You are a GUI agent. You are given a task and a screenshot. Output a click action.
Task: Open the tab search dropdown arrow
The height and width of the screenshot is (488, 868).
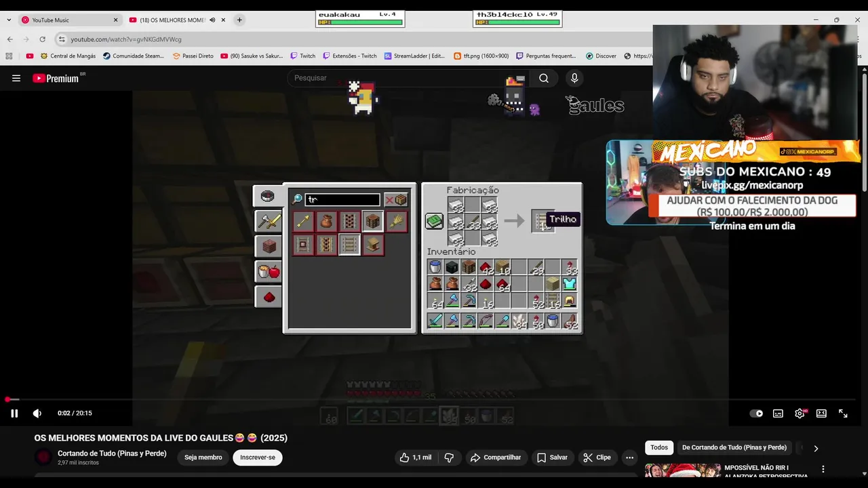(x=9, y=20)
